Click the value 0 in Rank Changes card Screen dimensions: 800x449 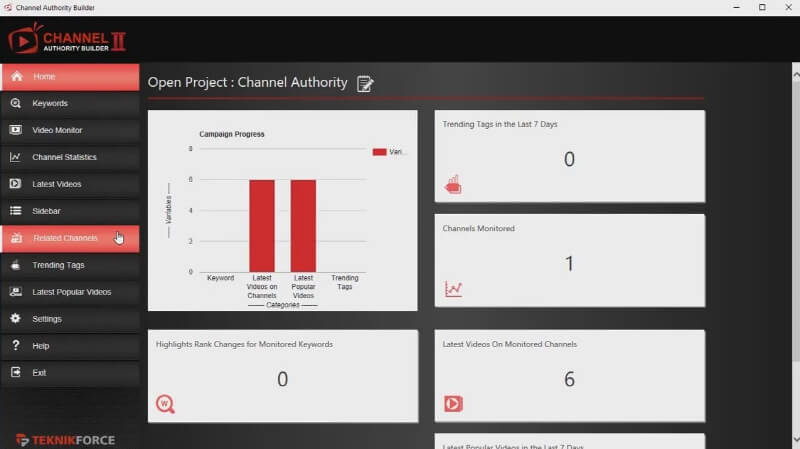283,379
